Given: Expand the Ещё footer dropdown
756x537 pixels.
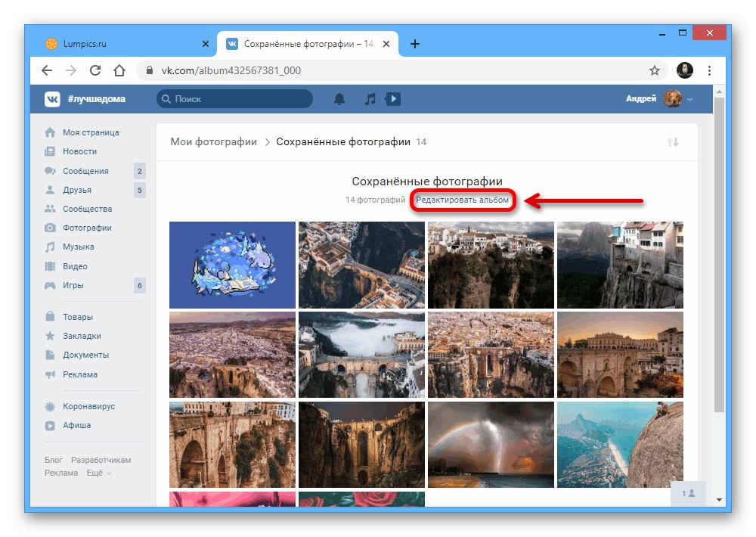Looking at the screenshot, I should click(x=99, y=473).
